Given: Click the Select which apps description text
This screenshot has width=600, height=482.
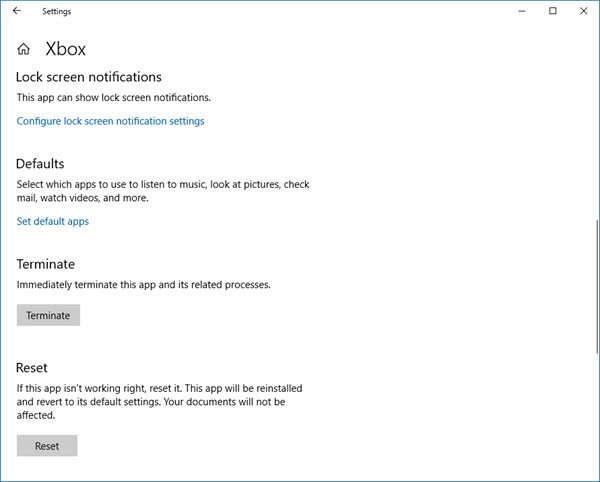Looking at the screenshot, I should (x=163, y=191).
